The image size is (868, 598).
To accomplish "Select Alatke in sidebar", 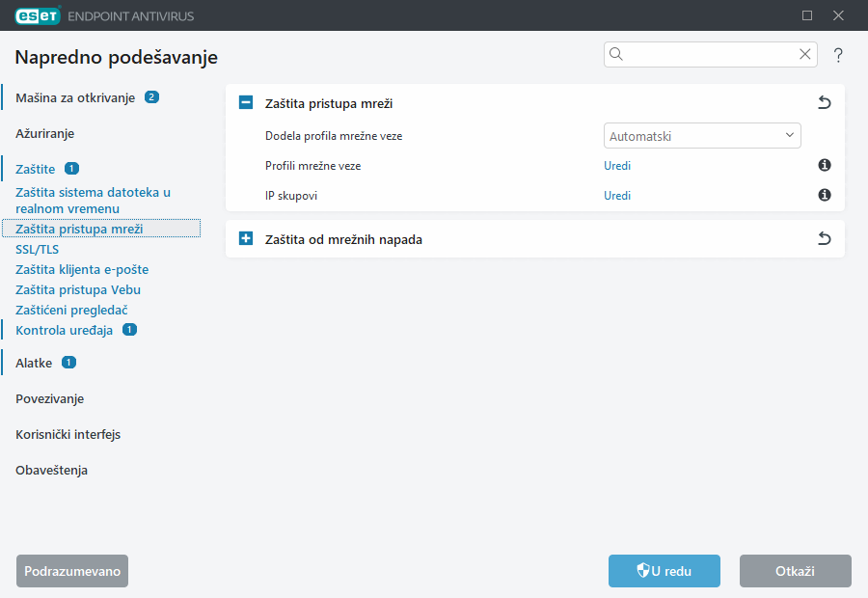I will tap(34, 363).
